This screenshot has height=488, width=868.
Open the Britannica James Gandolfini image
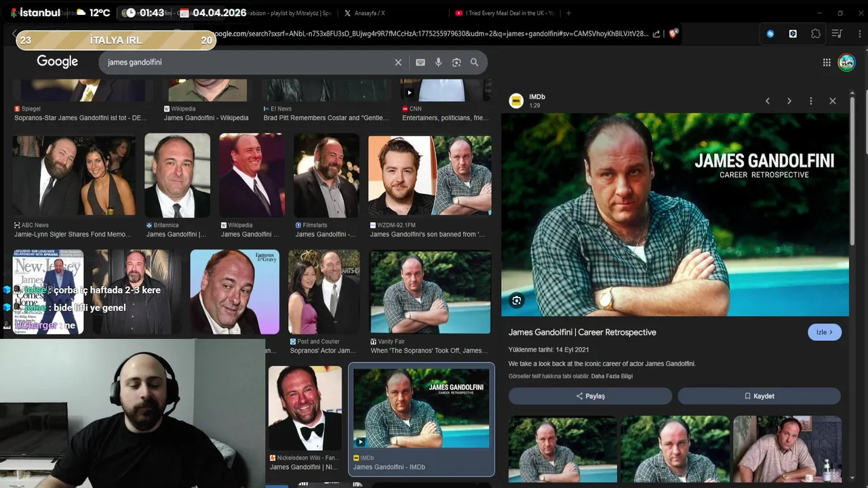pyautogui.click(x=177, y=175)
